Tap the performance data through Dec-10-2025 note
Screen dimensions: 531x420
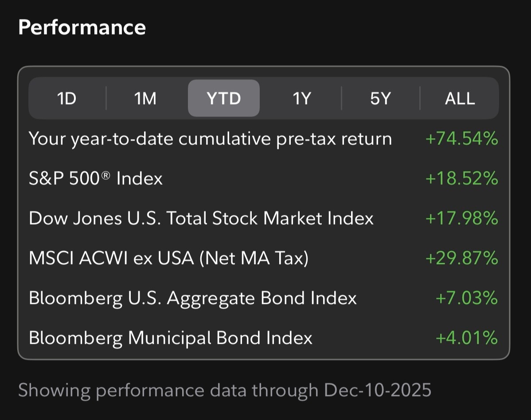(225, 390)
